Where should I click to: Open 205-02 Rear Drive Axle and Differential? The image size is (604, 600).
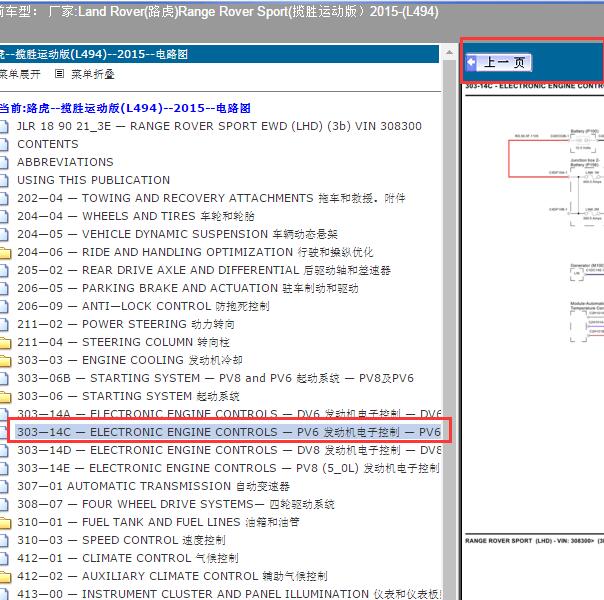point(204,270)
